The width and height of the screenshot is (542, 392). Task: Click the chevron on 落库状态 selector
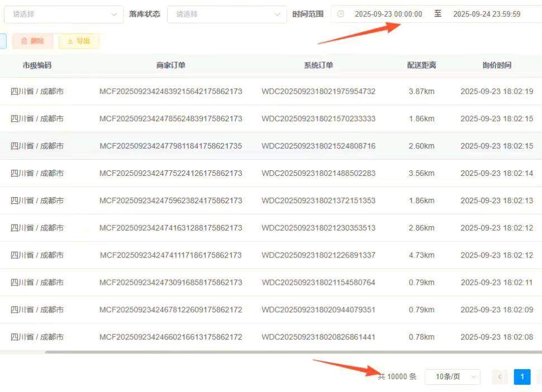(278, 14)
